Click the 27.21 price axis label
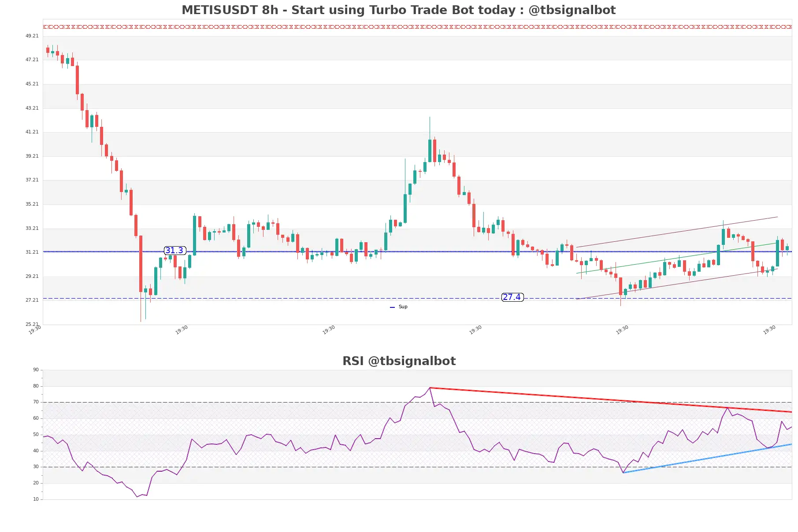 [32, 300]
